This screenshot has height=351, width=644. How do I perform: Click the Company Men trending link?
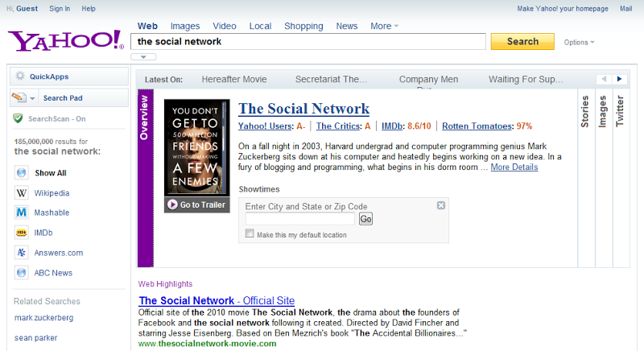[428, 79]
